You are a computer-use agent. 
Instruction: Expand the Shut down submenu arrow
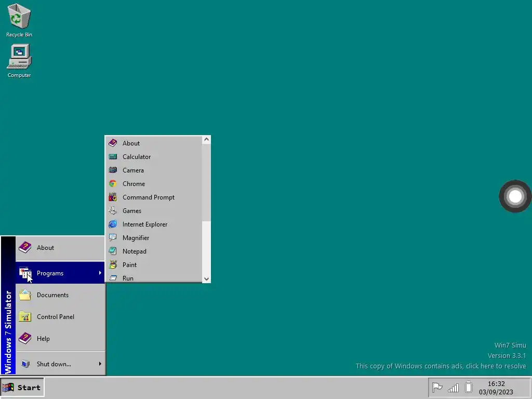(100, 364)
